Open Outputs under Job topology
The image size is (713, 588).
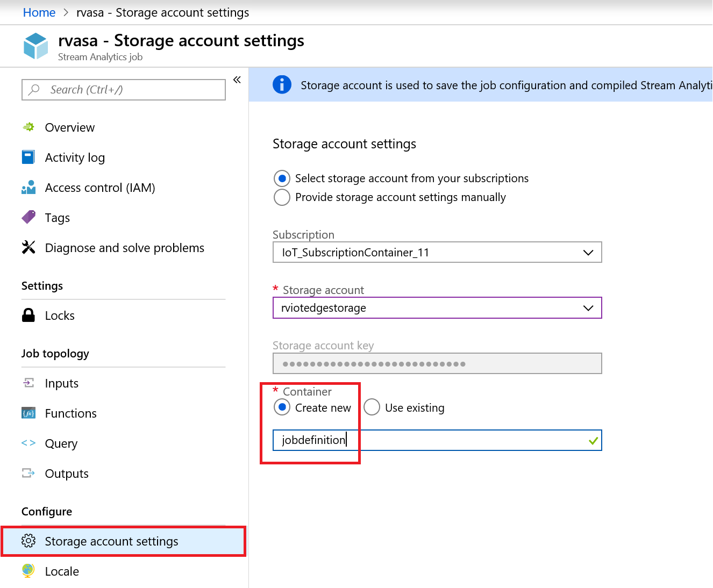point(67,474)
